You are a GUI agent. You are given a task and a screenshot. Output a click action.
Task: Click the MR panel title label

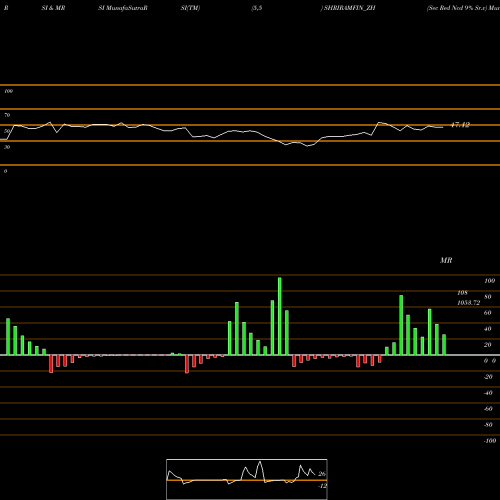pos(446,260)
